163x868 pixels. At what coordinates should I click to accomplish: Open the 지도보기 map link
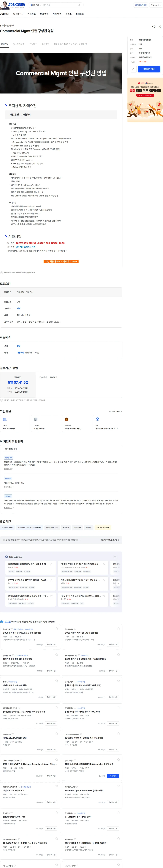click(58, 322)
